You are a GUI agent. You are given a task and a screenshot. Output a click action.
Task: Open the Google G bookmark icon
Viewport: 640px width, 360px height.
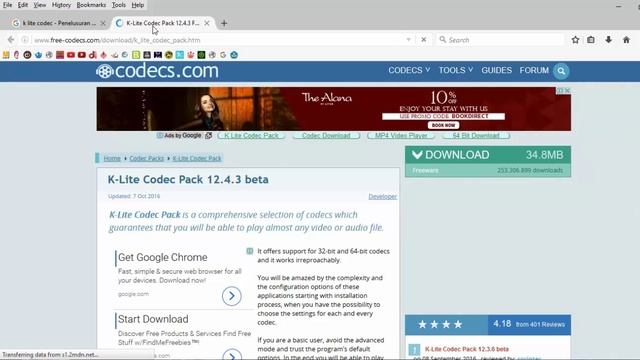point(223,55)
